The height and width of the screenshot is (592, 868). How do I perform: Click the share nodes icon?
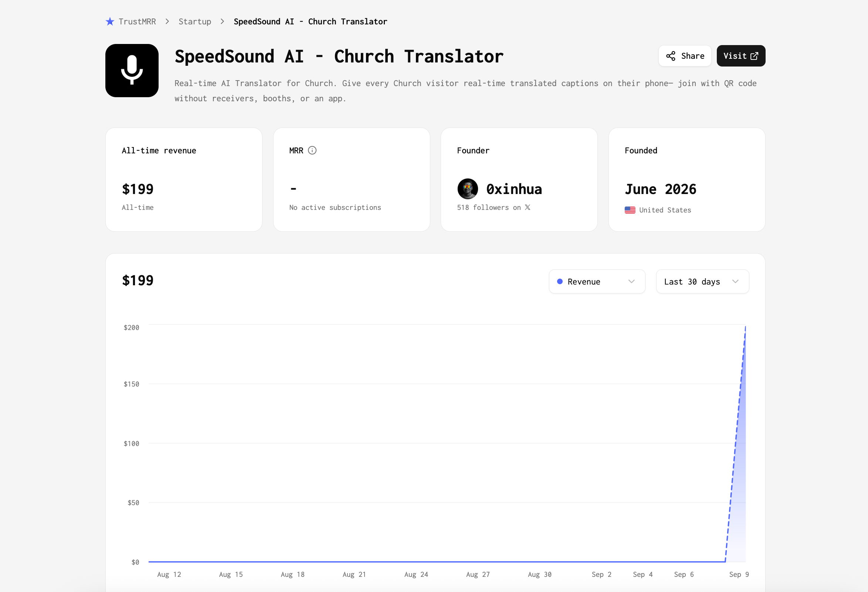pyautogui.click(x=671, y=56)
